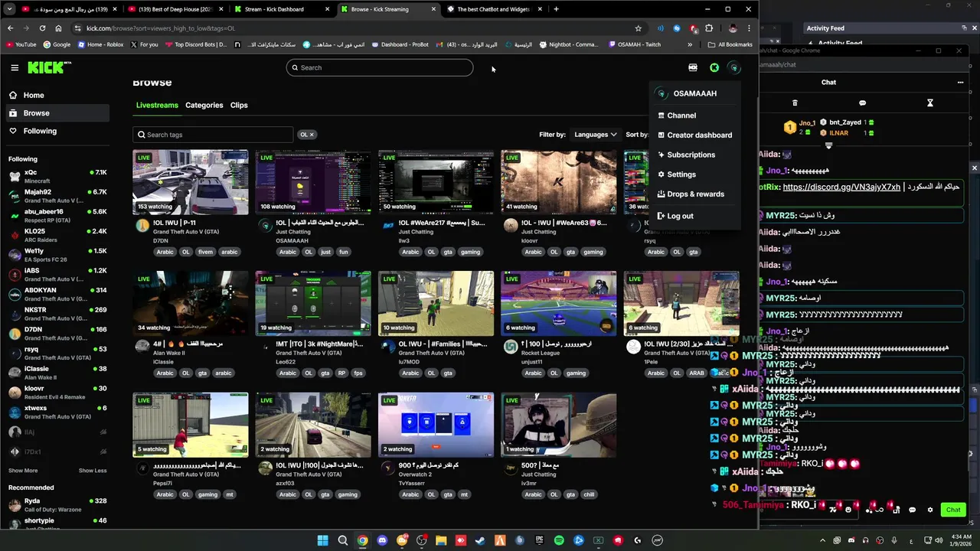Open the Chrome tab search dropdown arrow
This screenshot has height=551, width=980.
(x=9, y=9)
